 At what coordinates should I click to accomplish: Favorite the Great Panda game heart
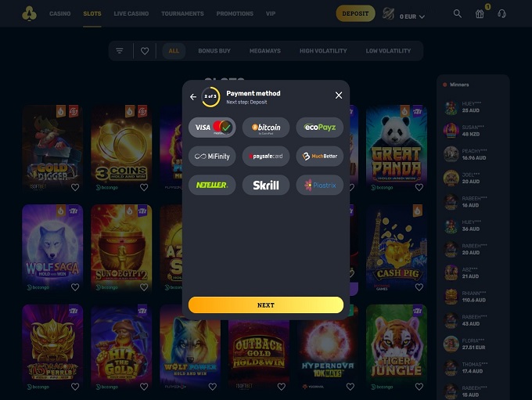point(419,187)
